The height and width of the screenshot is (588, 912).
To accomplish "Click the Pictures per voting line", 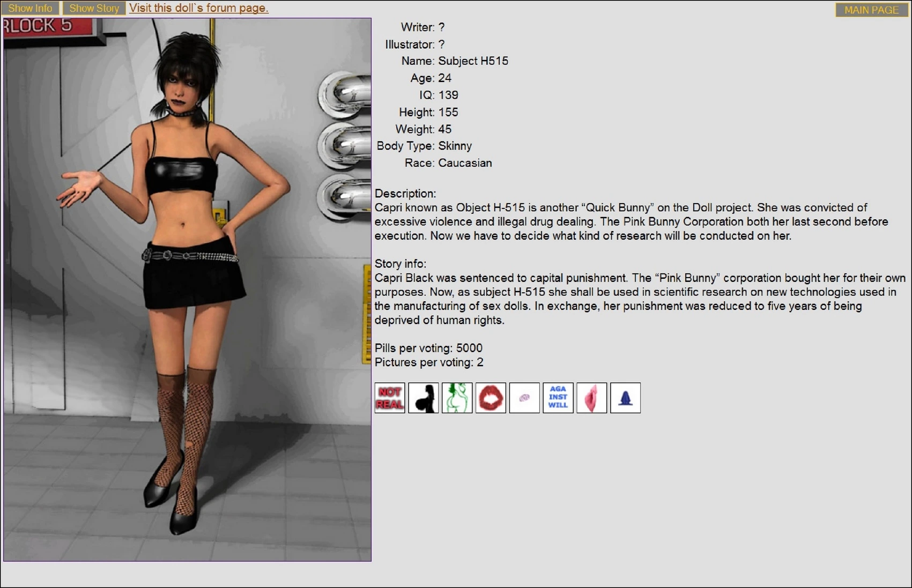I will [x=429, y=362].
